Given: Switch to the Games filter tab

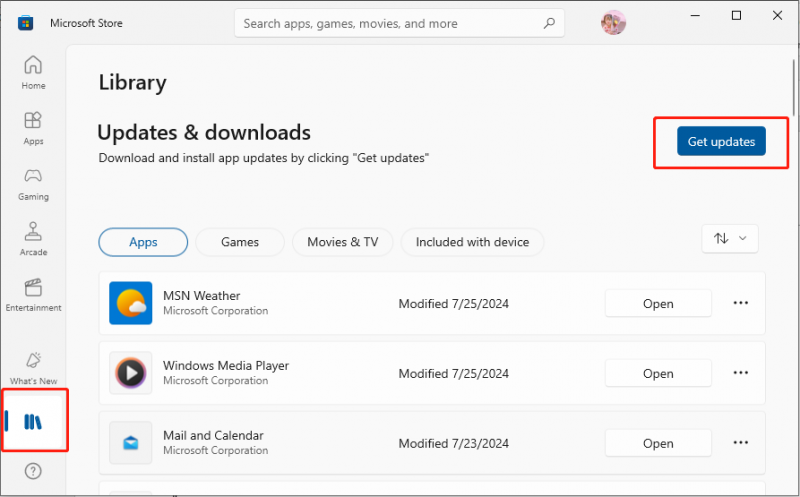Looking at the screenshot, I should 240,242.
